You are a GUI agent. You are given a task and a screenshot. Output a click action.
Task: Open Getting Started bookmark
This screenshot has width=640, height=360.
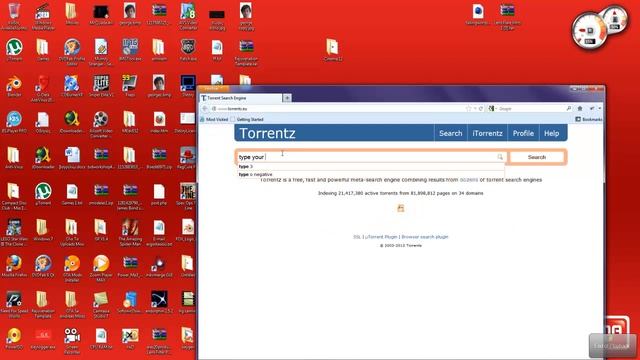pos(247,119)
